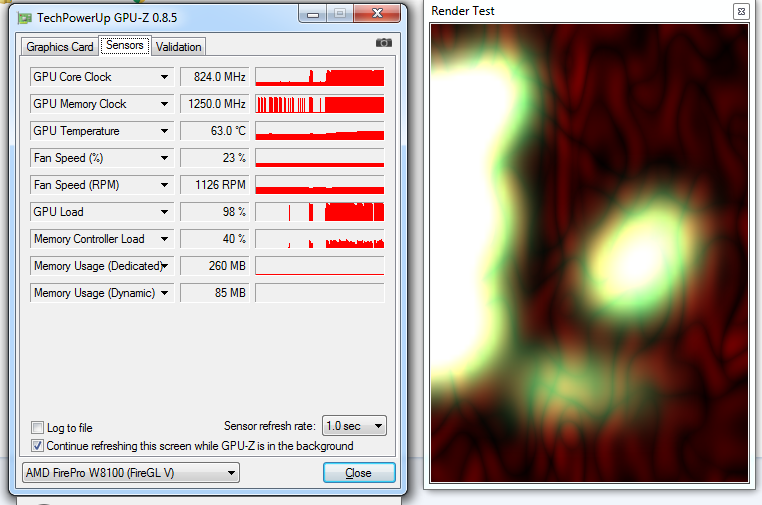
Task: Switch to the Graphics Card tab
Action: click(60, 47)
